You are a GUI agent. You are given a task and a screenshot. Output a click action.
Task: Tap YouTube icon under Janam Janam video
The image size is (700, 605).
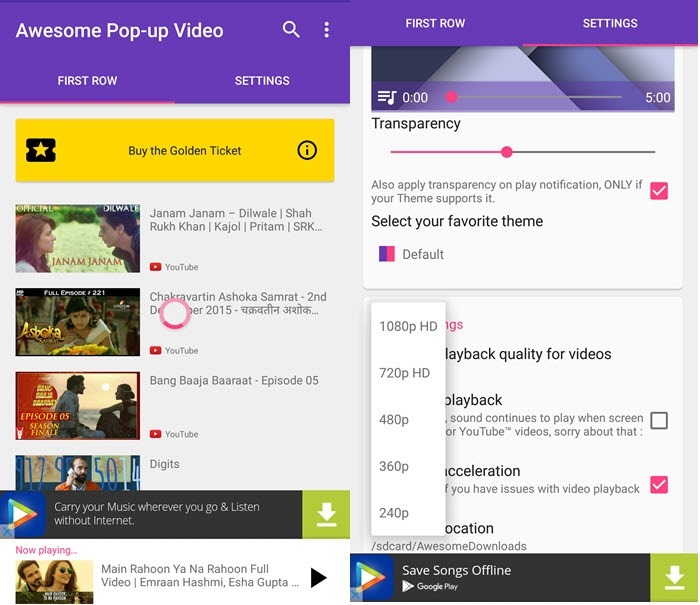click(x=155, y=267)
